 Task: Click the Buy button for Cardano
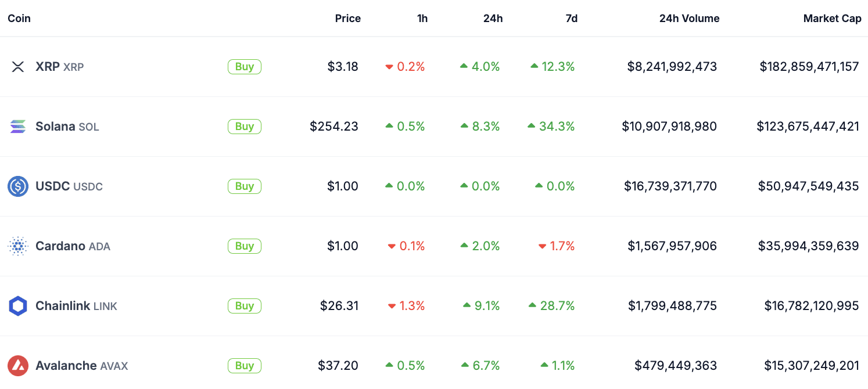[244, 246]
